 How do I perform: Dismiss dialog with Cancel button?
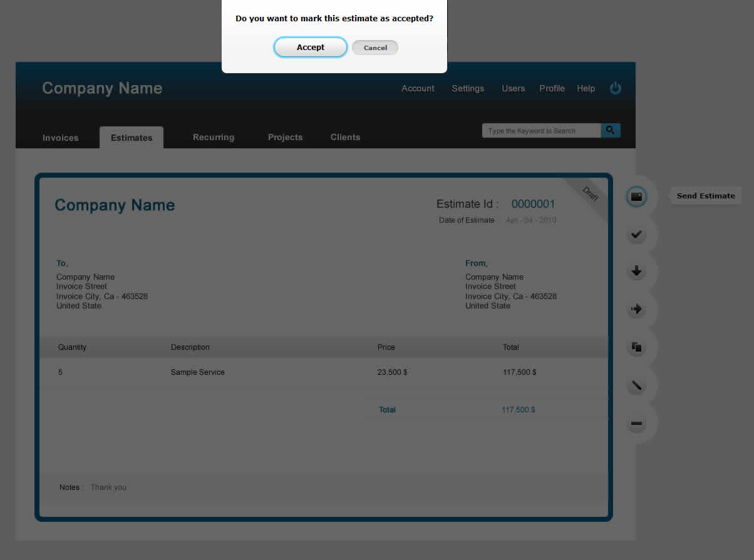(x=375, y=48)
